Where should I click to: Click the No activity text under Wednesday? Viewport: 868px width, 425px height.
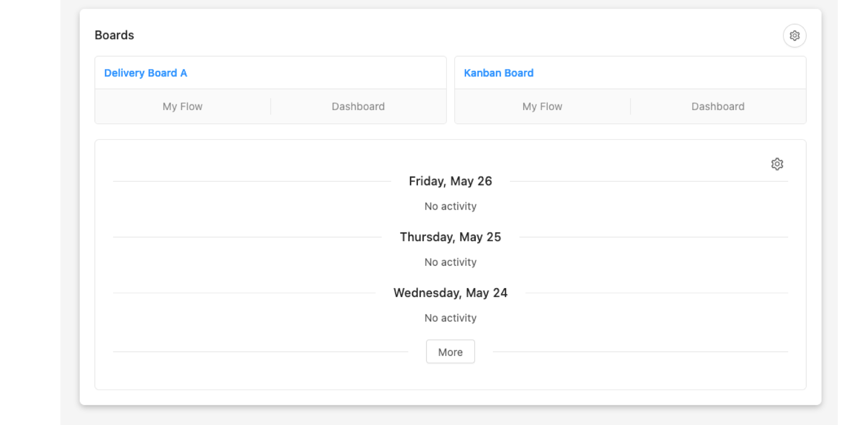pyautogui.click(x=450, y=318)
